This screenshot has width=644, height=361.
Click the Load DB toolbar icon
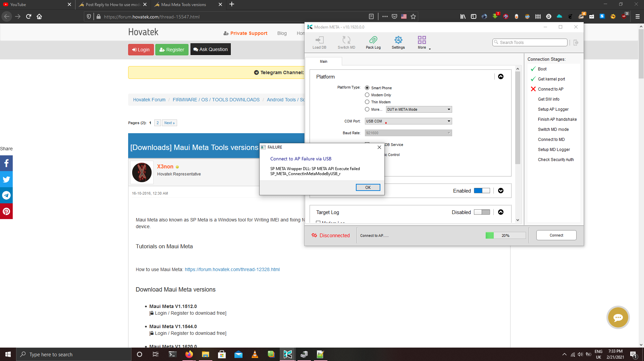(319, 42)
